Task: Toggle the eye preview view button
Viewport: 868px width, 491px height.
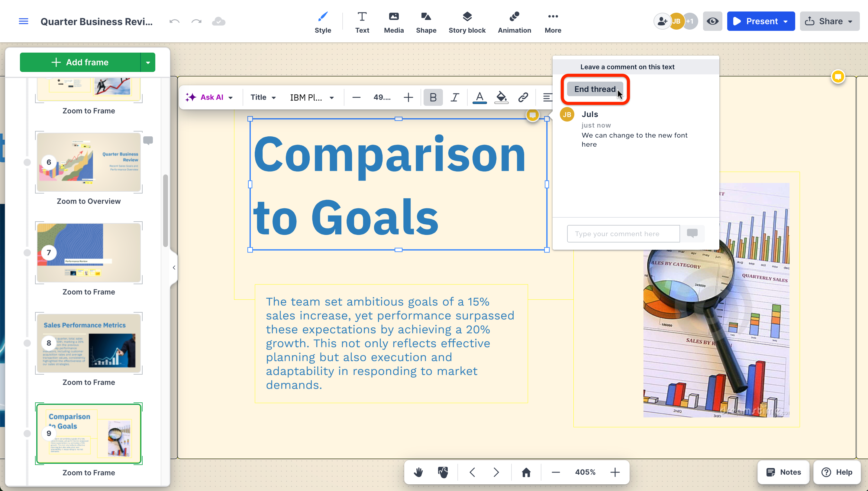Action: (x=712, y=21)
